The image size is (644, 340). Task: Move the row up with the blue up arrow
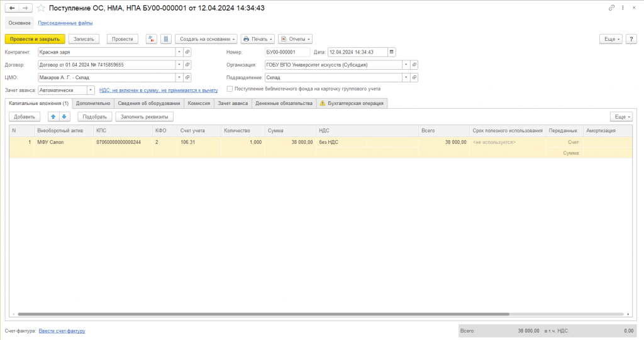click(53, 117)
